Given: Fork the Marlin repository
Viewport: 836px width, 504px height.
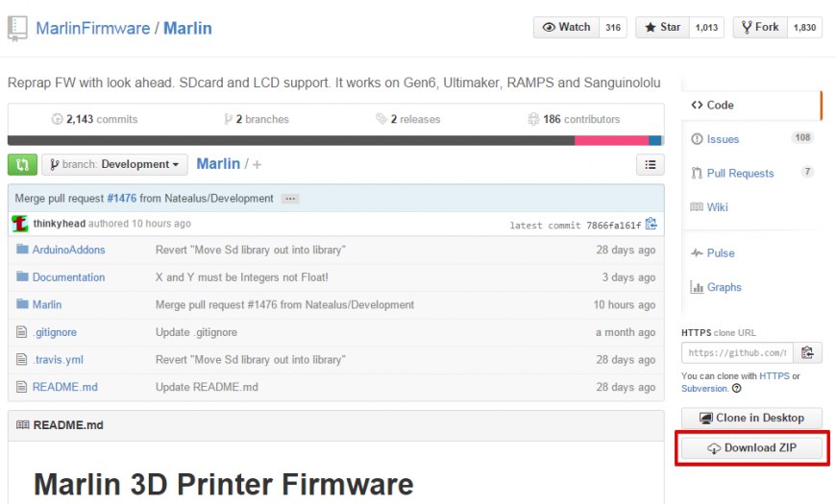Looking at the screenshot, I should (760, 27).
